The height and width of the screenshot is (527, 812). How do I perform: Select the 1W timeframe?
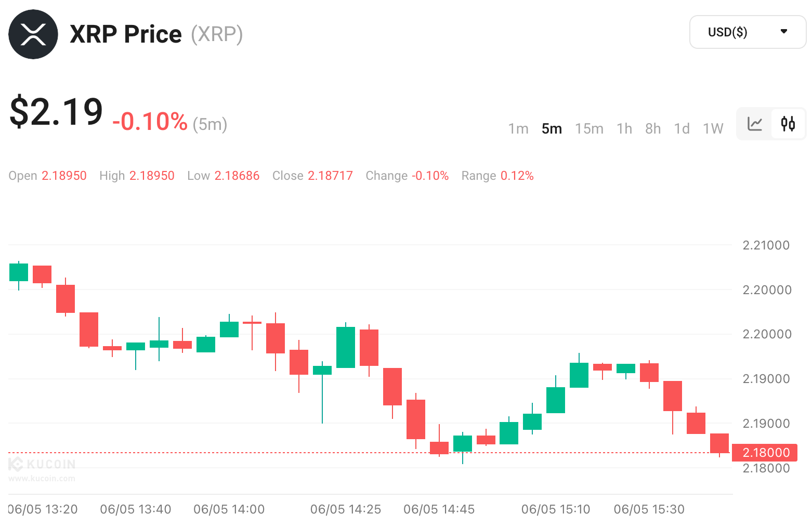pyautogui.click(x=713, y=128)
